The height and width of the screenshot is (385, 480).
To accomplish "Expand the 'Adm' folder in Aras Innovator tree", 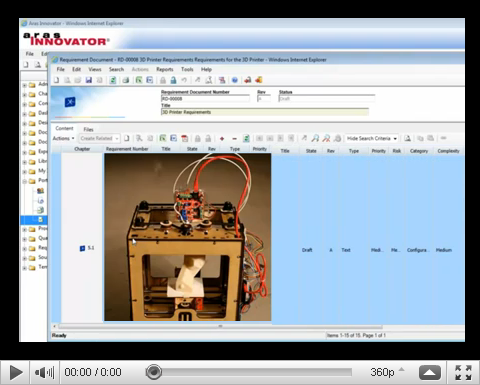I will coord(24,85).
